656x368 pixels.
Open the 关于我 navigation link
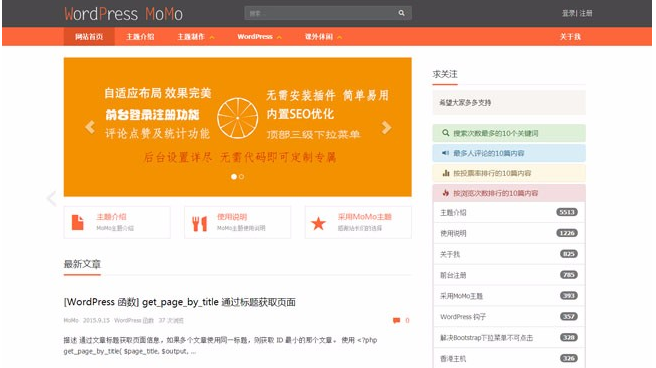tap(570, 37)
